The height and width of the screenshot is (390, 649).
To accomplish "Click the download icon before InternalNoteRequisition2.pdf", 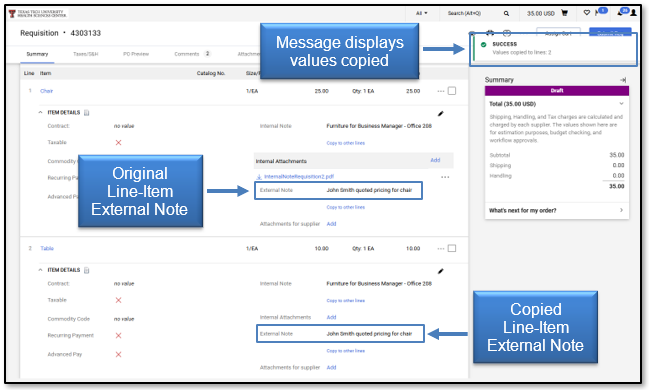I will click(x=259, y=177).
